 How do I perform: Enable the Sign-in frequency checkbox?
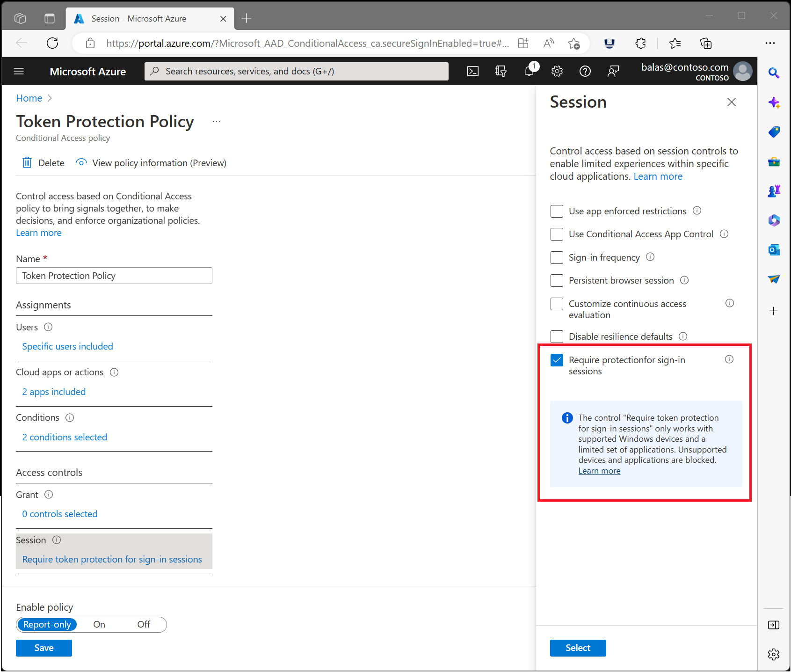coord(556,257)
